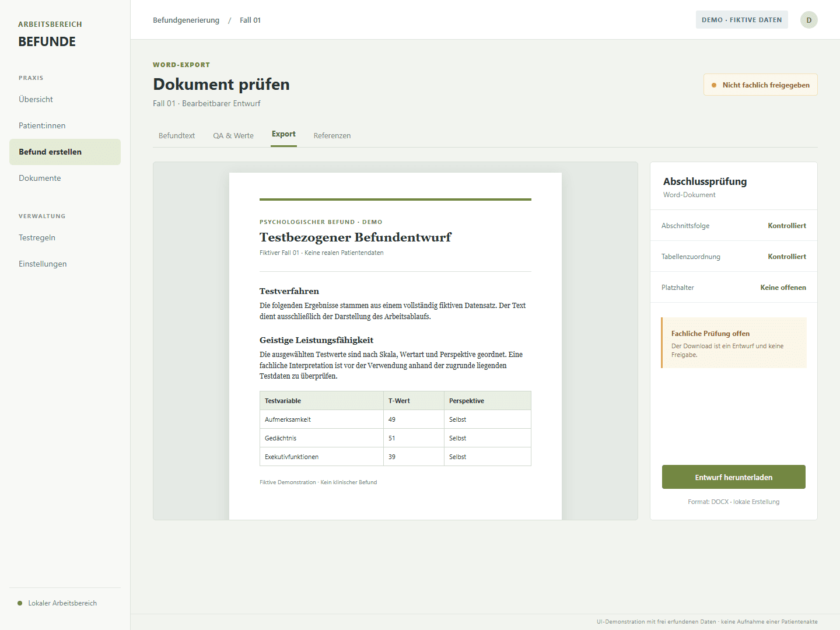The height and width of the screenshot is (630, 840).
Task: Click the Fiktive Demonstration footer note in document
Action: (318, 482)
